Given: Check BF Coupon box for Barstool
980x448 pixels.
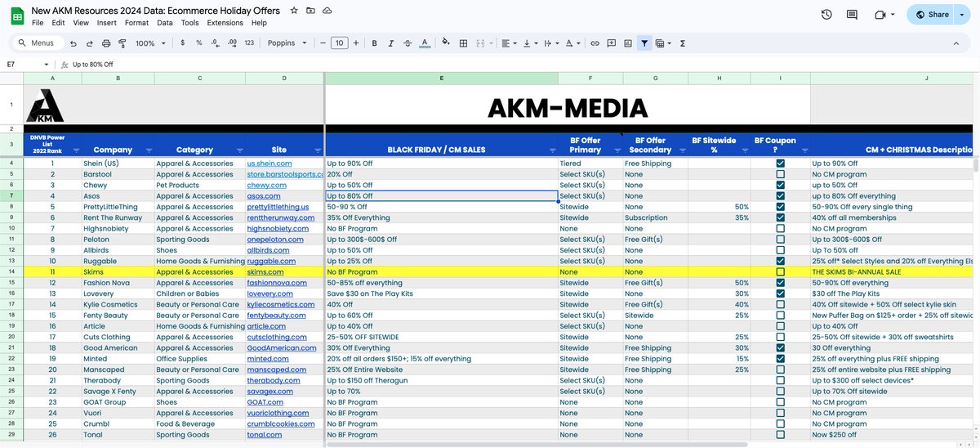Looking at the screenshot, I should [781, 174].
